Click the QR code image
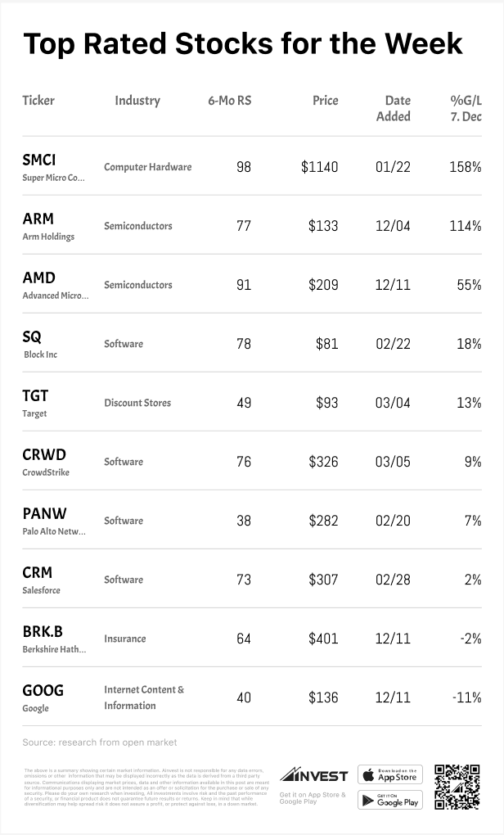The image size is (504, 835). coord(457,787)
